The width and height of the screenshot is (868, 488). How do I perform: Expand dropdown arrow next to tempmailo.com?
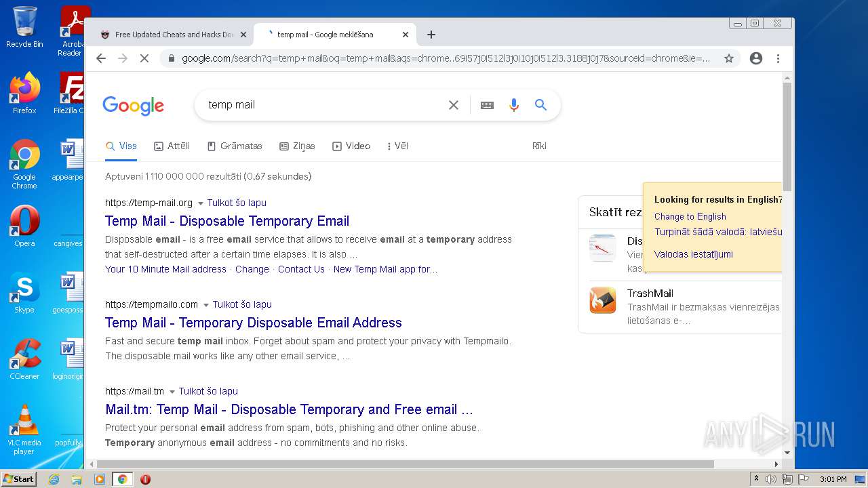206,305
